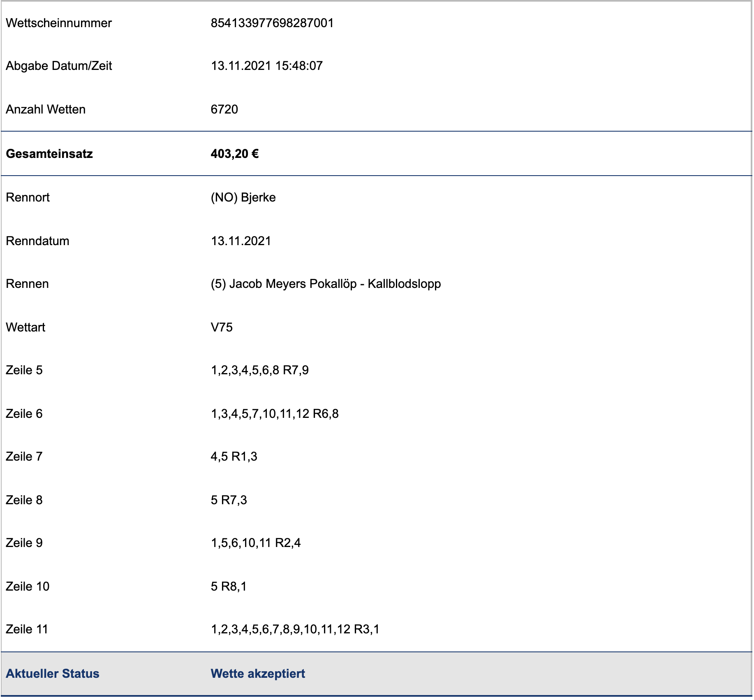Screen dimensions: 754x700
Task: Click the Zeile 7 label
Action: tap(24, 457)
